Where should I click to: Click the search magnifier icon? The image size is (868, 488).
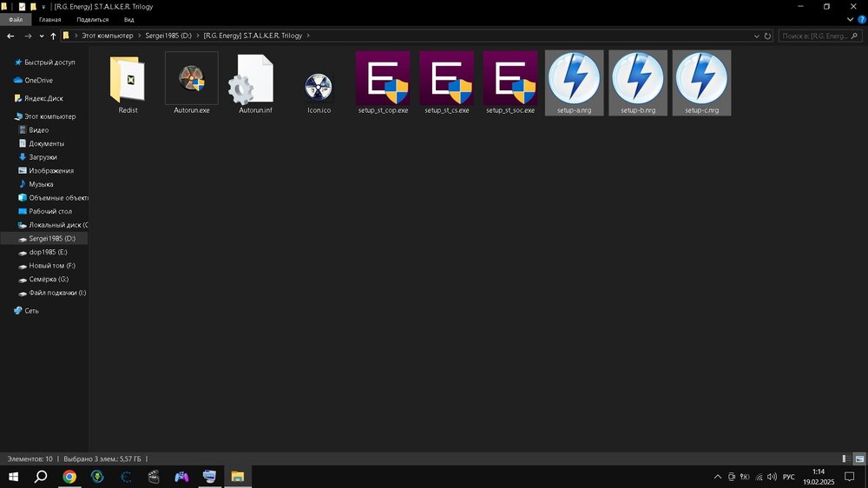pos(854,36)
